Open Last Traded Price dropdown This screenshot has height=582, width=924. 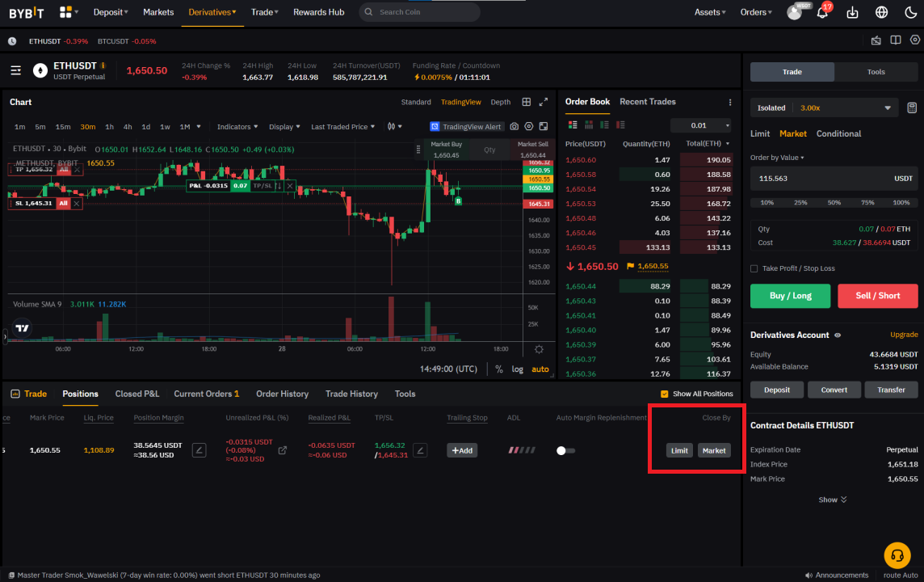[x=342, y=127]
